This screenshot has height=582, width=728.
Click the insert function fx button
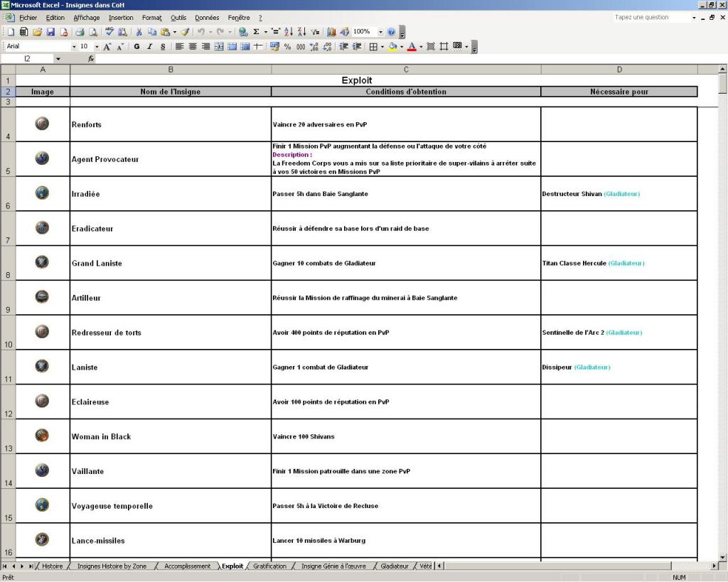tap(91, 58)
